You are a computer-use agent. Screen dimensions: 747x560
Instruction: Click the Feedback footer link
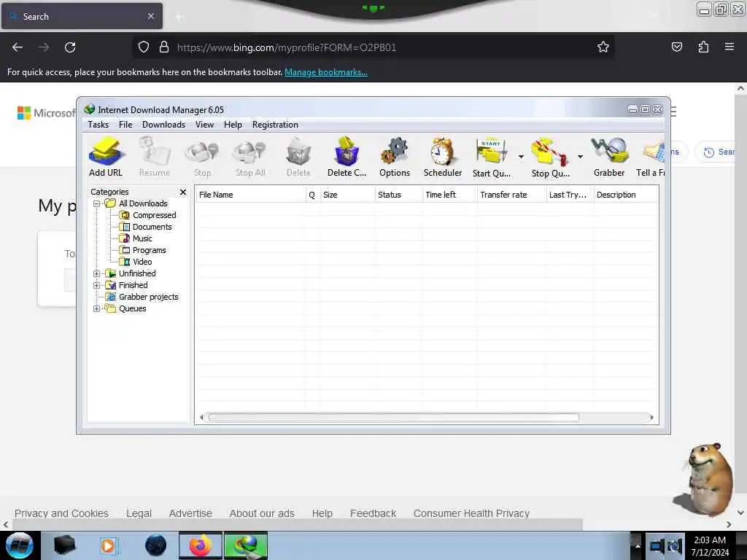373,513
